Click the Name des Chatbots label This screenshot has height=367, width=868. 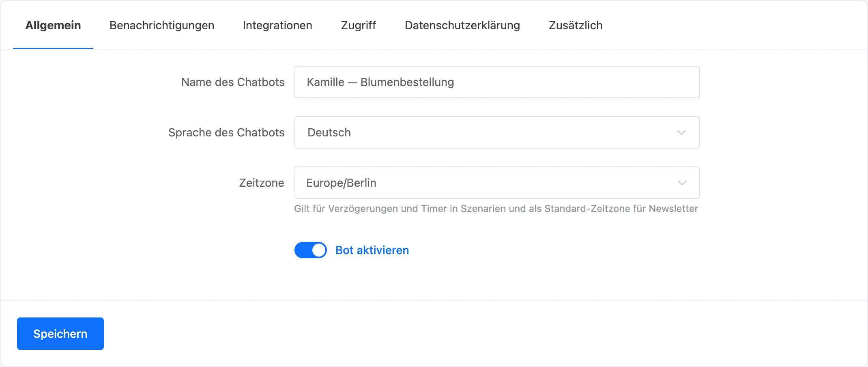point(233,82)
